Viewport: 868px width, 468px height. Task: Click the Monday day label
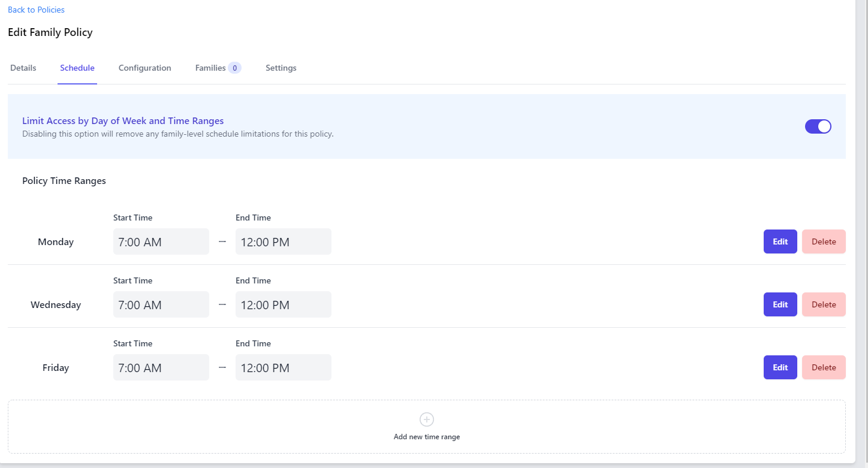tap(56, 242)
